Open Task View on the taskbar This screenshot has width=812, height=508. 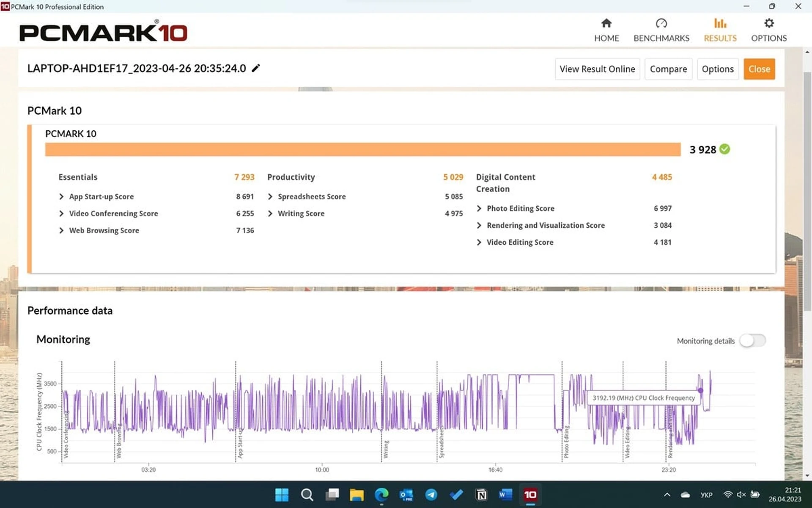pos(332,494)
